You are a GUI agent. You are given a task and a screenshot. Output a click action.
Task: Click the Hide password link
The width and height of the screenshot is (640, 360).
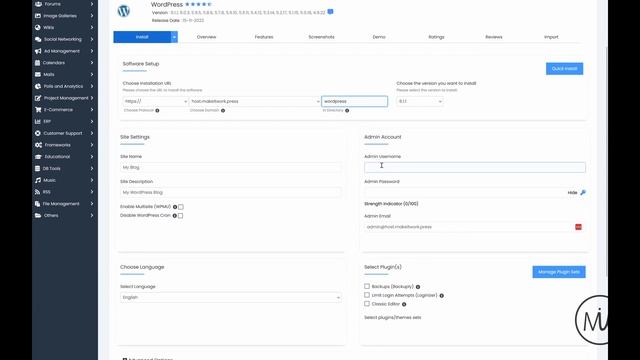572,193
